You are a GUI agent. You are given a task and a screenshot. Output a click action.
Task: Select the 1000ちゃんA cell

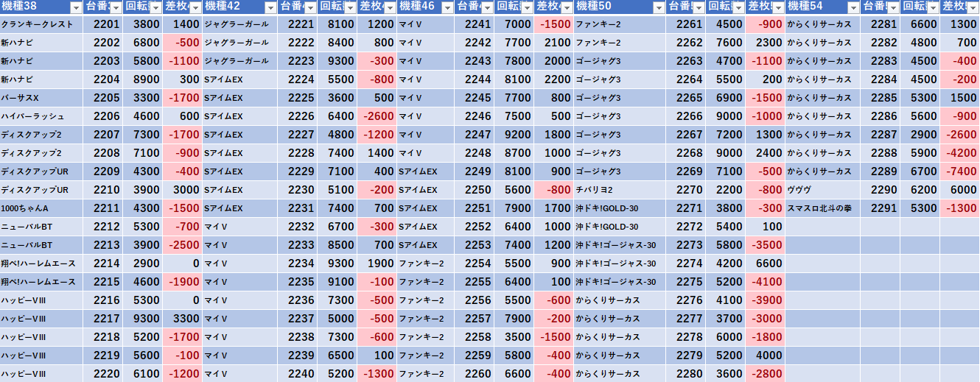[41, 208]
